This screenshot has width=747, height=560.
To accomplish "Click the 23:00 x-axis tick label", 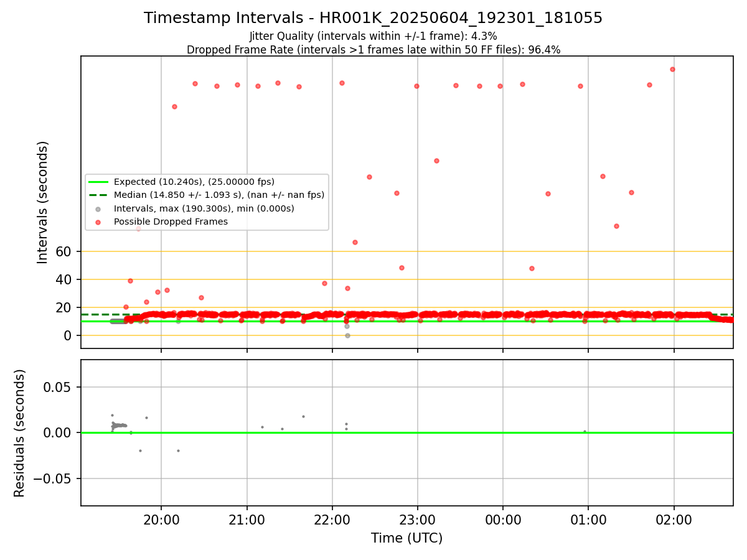I will [x=417, y=519].
